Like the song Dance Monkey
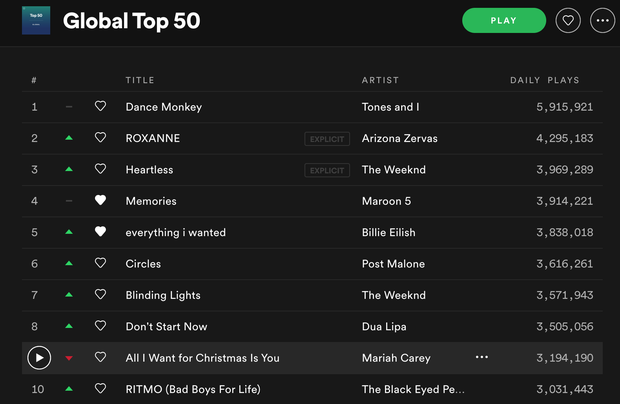620x404 pixels. tap(100, 106)
